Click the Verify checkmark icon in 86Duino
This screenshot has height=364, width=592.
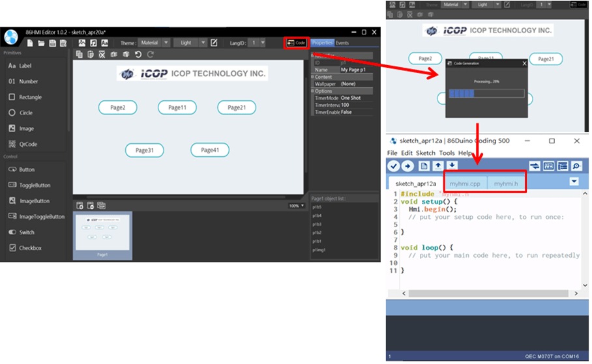[x=393, y=166]
